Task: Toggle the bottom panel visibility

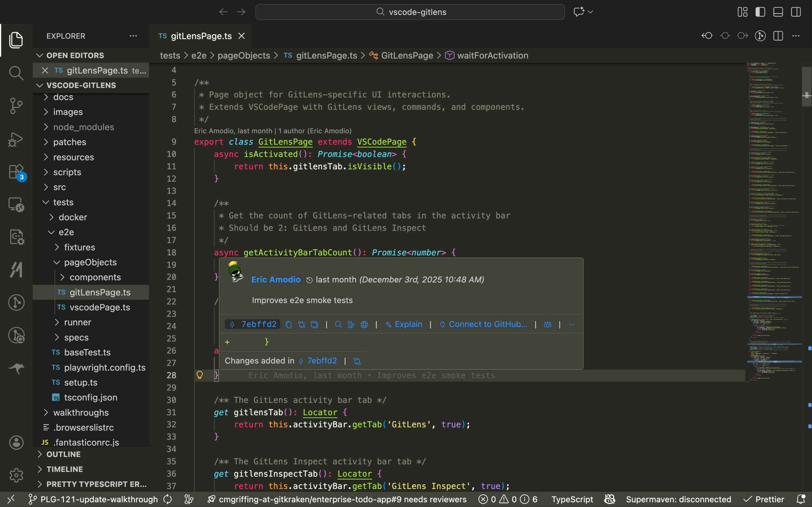Action: pos(778,12)
